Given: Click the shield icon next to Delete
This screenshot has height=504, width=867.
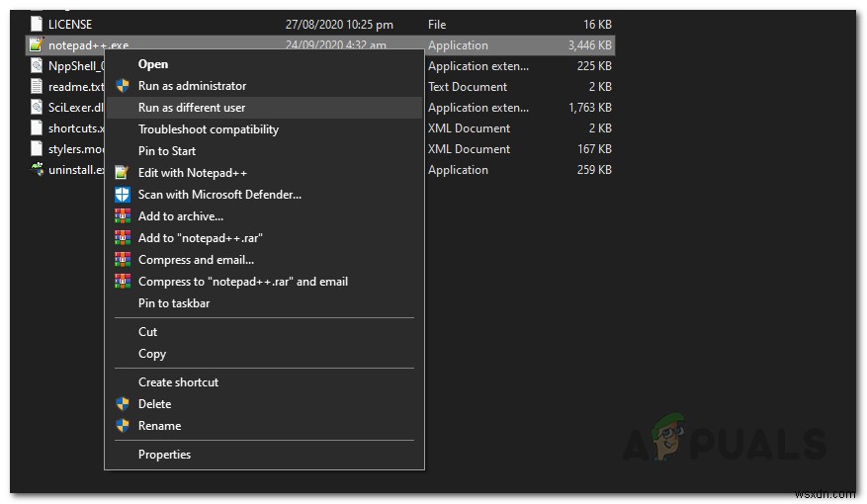Looking at the screenshot, I should (123, 404).
